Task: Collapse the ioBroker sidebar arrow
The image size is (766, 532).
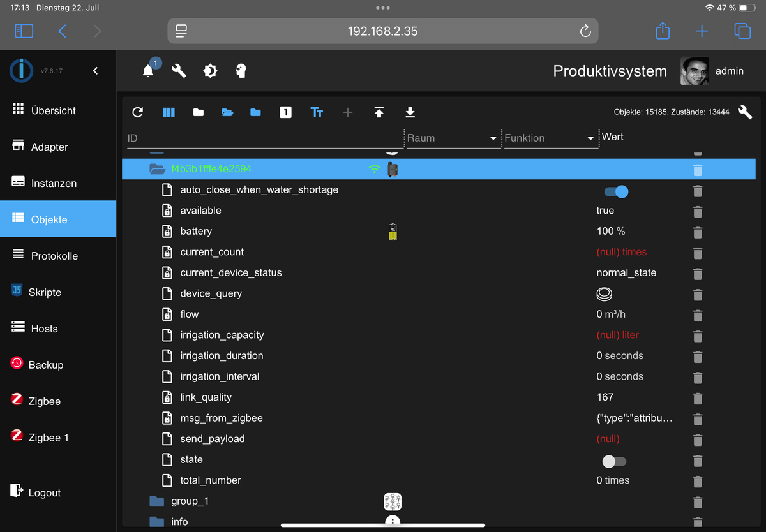Action: pyautogui.click(x=96, y=71)
